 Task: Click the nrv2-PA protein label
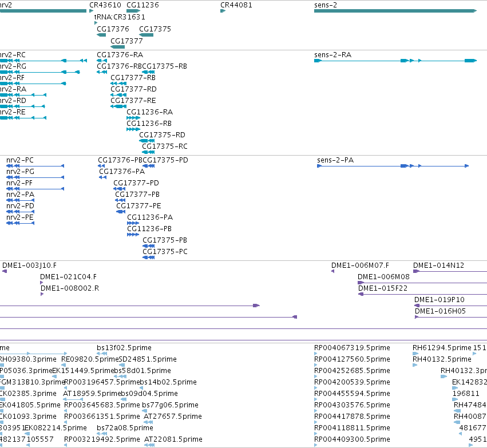pyautogui.click(x=20, y=195)
